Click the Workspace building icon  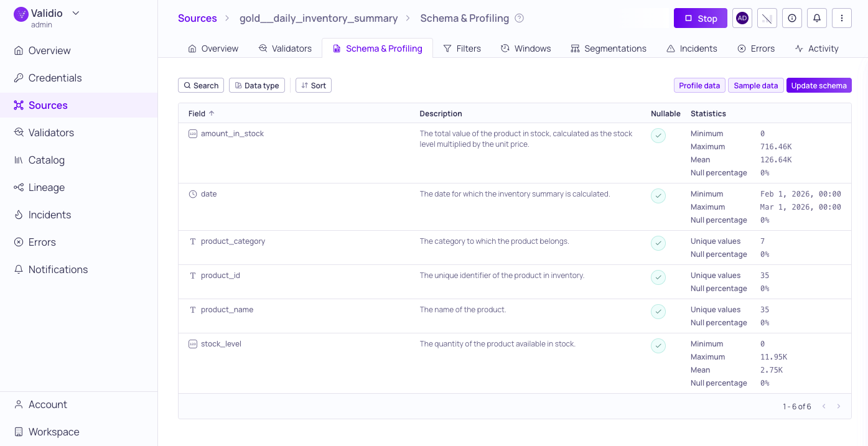click(19, 432)
